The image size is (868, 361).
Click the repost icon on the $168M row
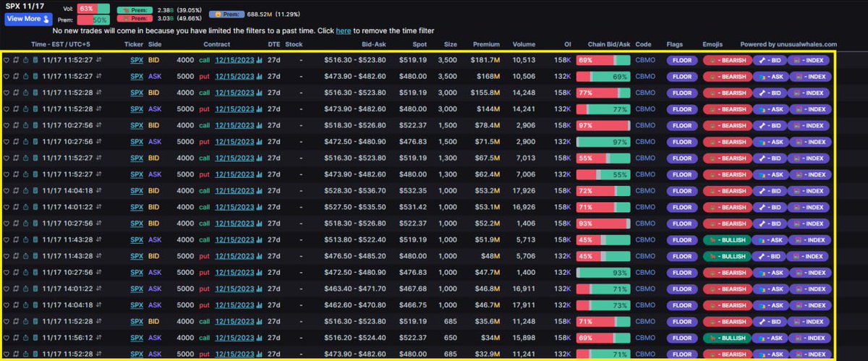16,76
